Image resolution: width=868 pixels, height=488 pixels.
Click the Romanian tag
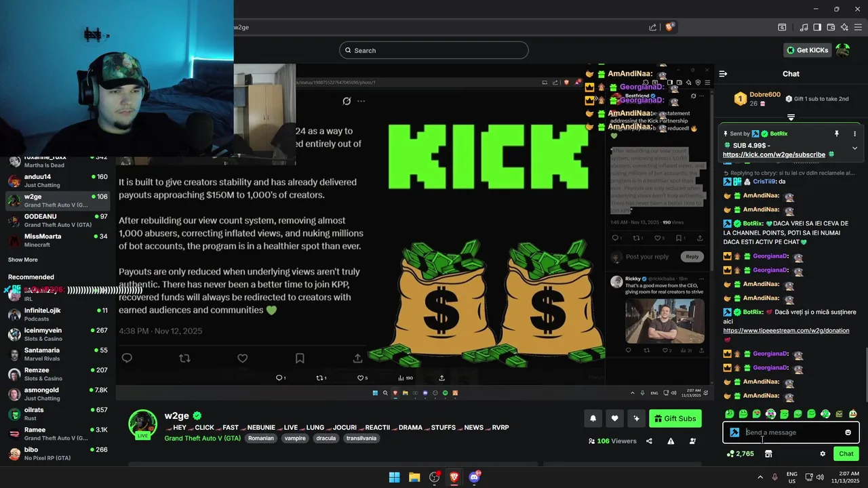pyautogui.click(x=261, y=439)
